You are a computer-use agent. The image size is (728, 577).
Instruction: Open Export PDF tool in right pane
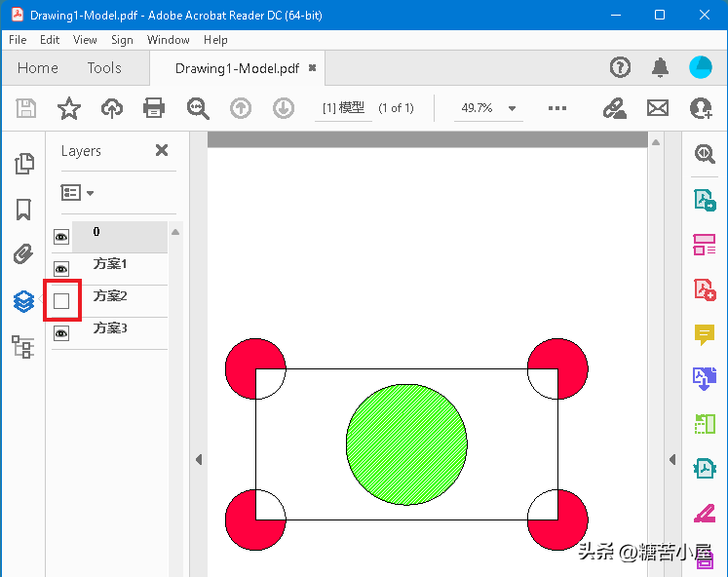705,200
